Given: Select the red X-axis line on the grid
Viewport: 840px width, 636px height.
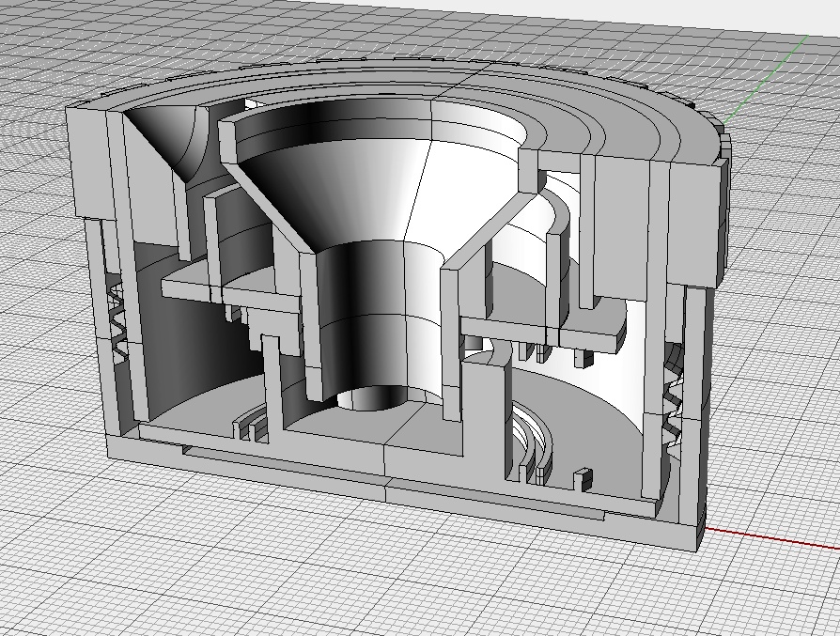Looking at the screenshot, I should pyautogui.click(x=772, y=538).
